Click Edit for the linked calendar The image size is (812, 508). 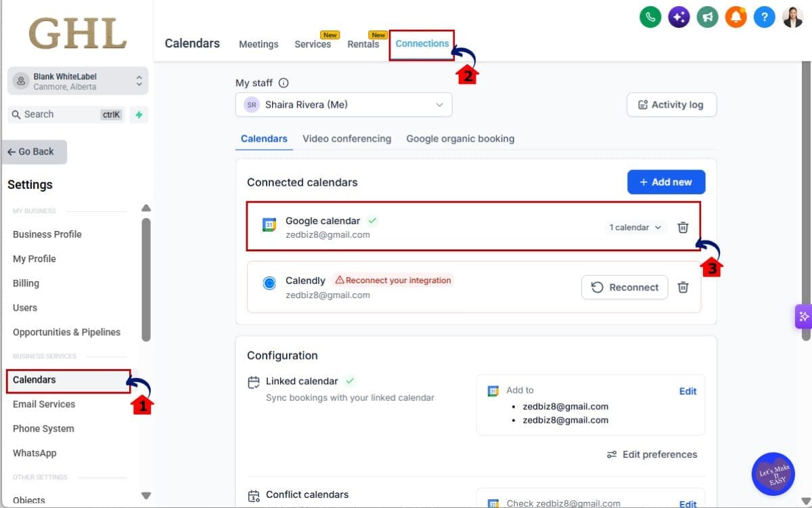[x=687, y=391]
